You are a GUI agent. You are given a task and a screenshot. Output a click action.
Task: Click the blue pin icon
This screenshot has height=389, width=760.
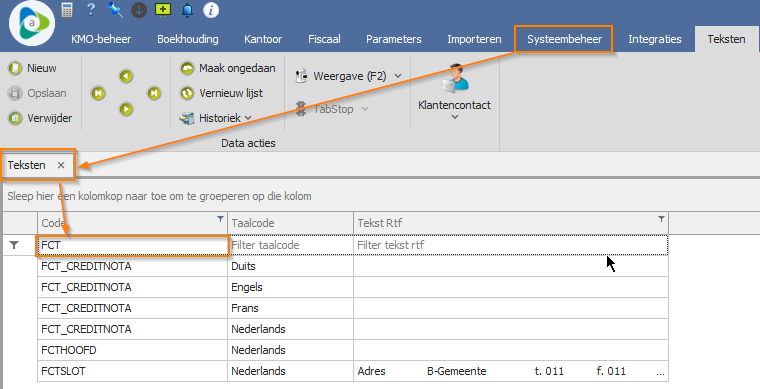[x=115, y=10]
